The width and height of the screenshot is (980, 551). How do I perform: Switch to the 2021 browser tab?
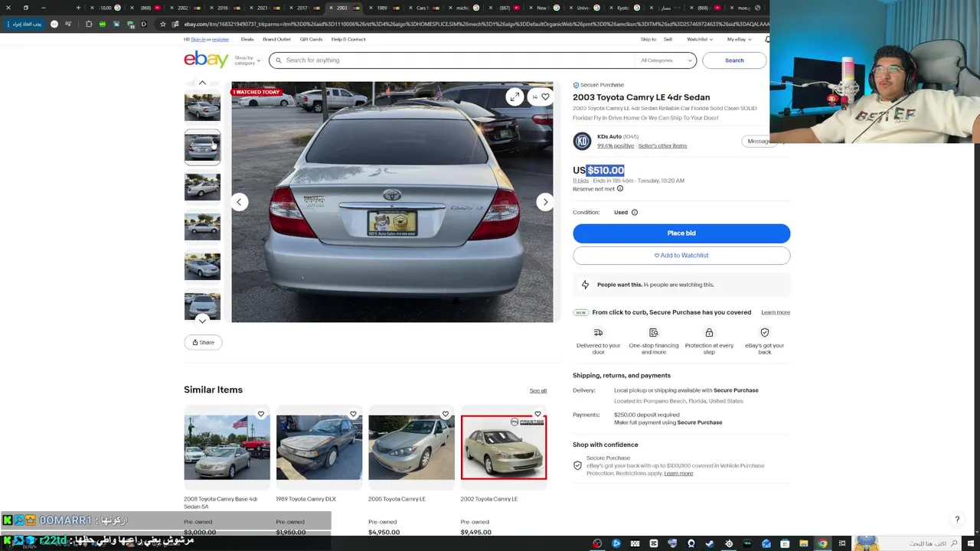click(x=263, y=8)
